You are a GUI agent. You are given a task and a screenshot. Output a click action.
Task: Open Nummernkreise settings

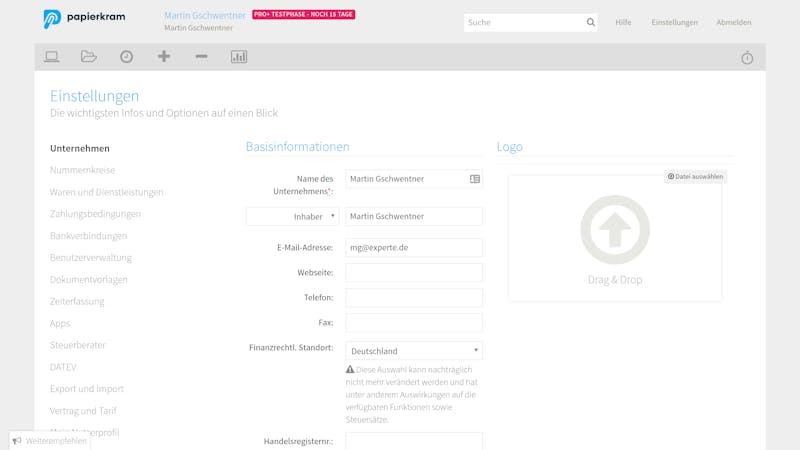pyautogui.click(x=82, y=170)
